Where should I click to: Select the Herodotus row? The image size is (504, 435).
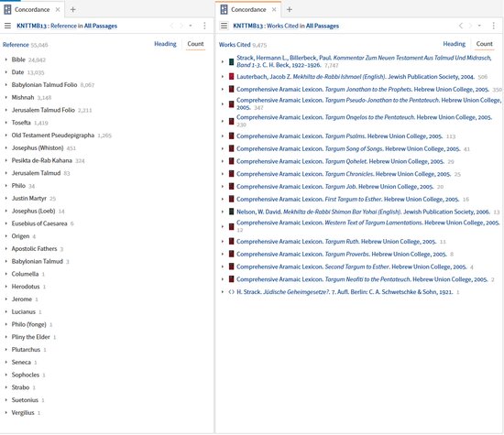click(x=28, y=287)
